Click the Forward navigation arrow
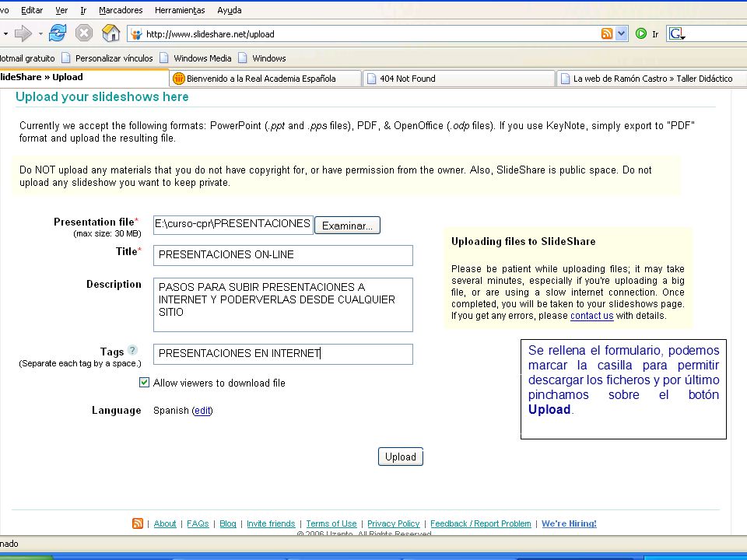Viewport: 747px width, 560px height. [23, 33]
